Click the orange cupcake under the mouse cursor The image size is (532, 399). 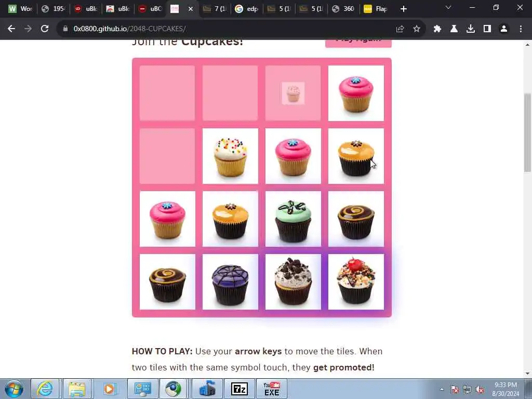tap(356, 156)
